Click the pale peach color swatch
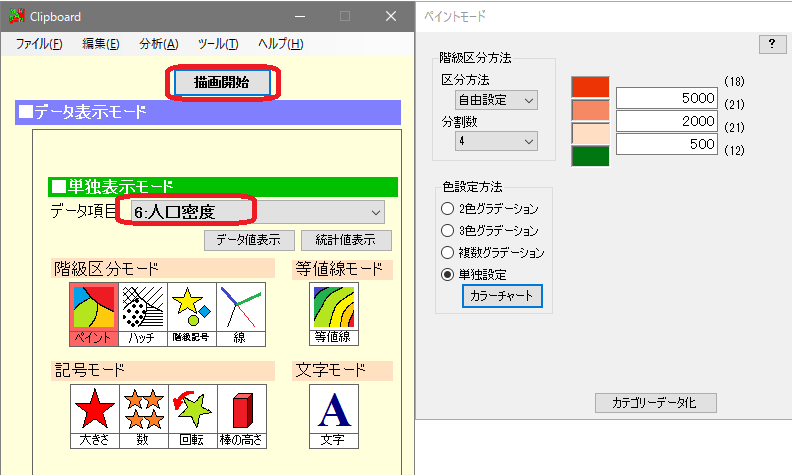 (x=590, y=133)
